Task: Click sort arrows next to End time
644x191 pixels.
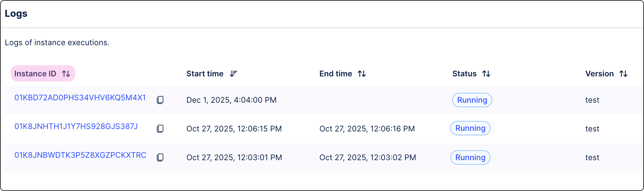Action: point(362,74)
